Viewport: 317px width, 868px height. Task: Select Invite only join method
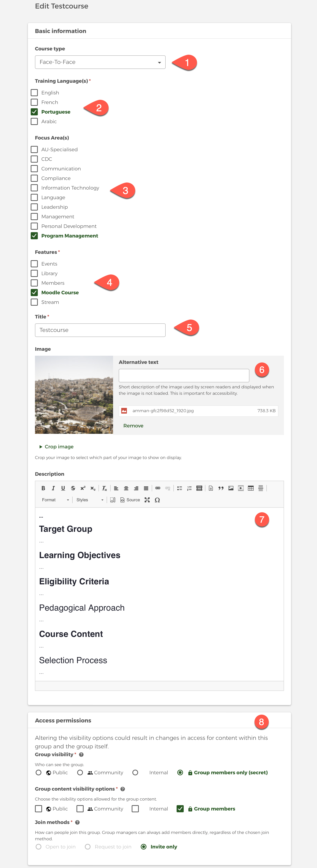pyautogui.click(x=144, y=847)
